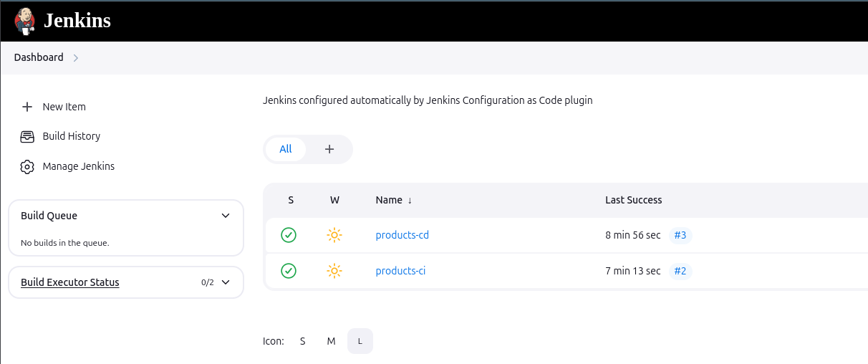This screenshot has width=868, height=364.
Task: Open Manage Jenkins settings
Action: pos(79,166)
